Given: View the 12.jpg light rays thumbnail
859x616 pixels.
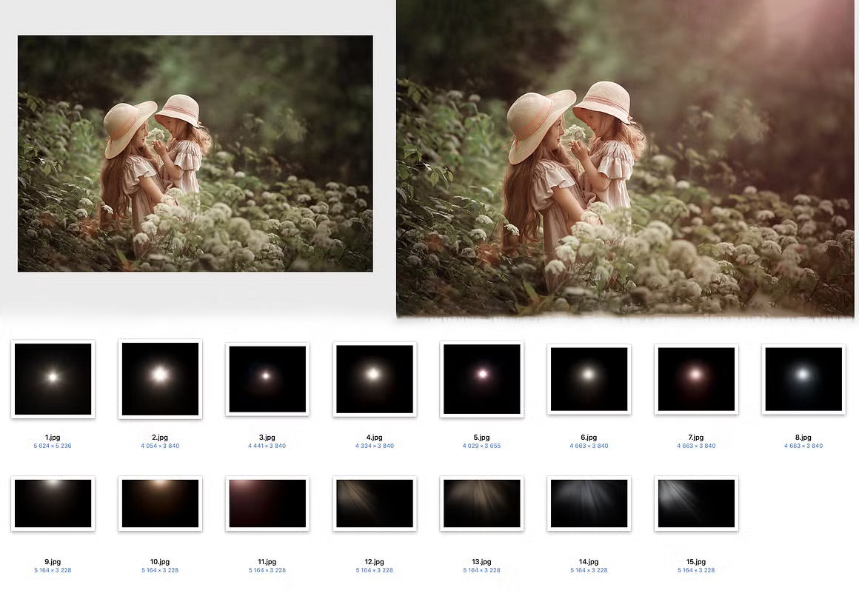Looking at the screenshot, I should click(x=375, y=503).
